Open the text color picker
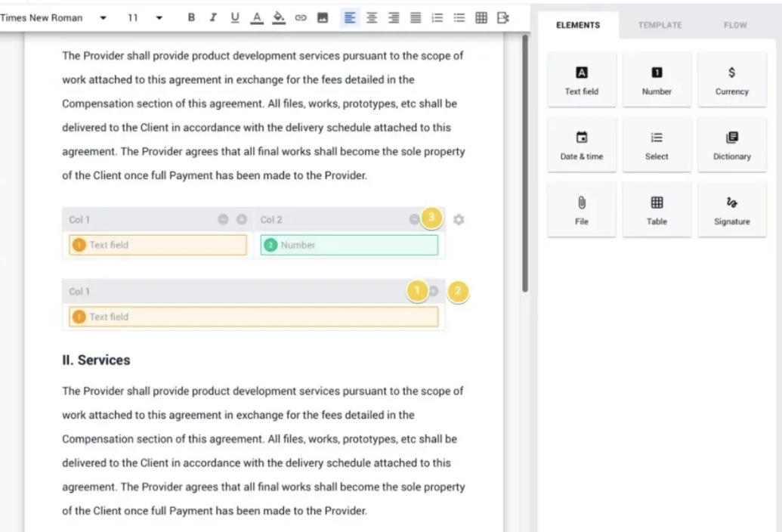Viewport: 782px width, 532px height. (256, 17)
